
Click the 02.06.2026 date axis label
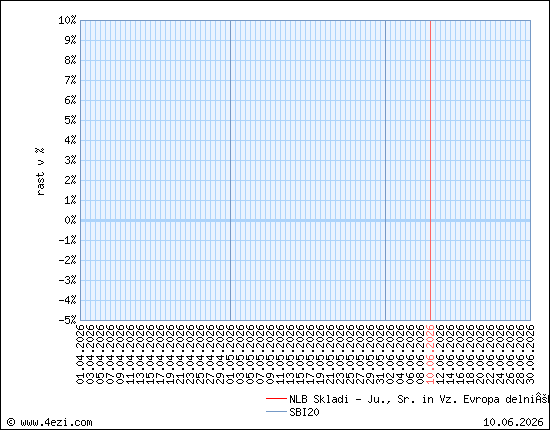[x=390, y=354]
